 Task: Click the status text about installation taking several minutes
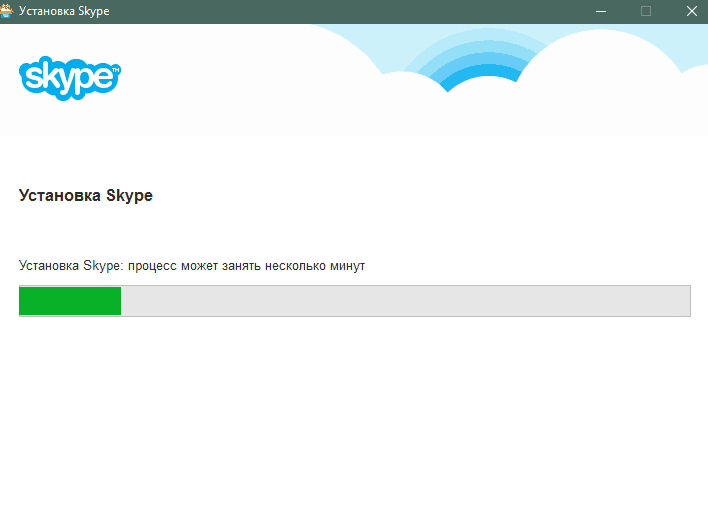192,267
